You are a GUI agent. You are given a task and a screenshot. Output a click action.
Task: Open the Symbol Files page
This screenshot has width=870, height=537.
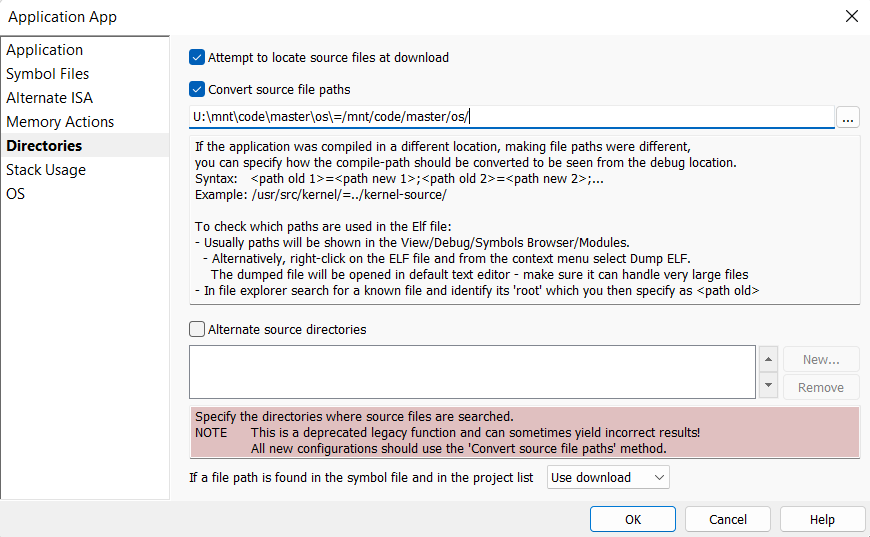click(48, 74)
